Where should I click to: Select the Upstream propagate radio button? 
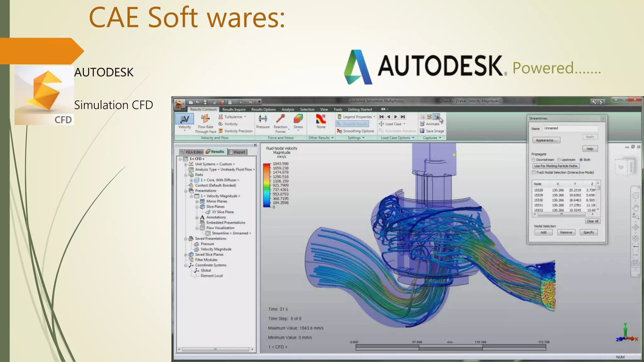click(x=559, y=160)
